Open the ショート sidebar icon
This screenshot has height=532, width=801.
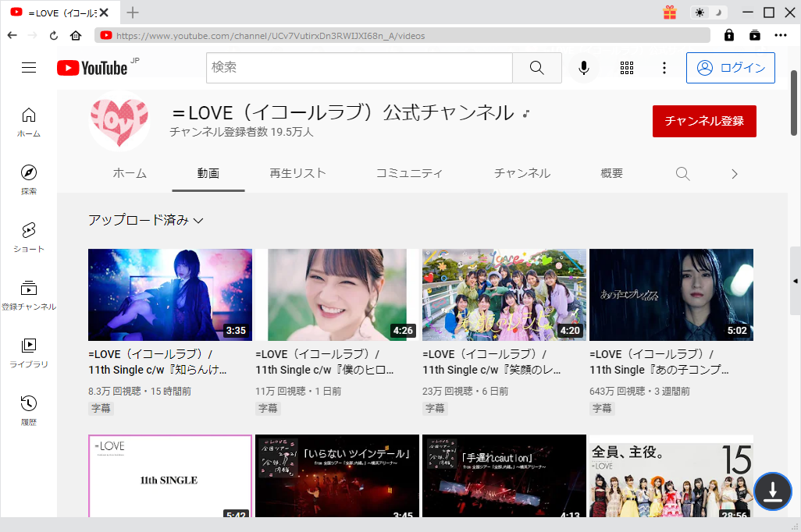pyautogui.click(x=29, y=237)
